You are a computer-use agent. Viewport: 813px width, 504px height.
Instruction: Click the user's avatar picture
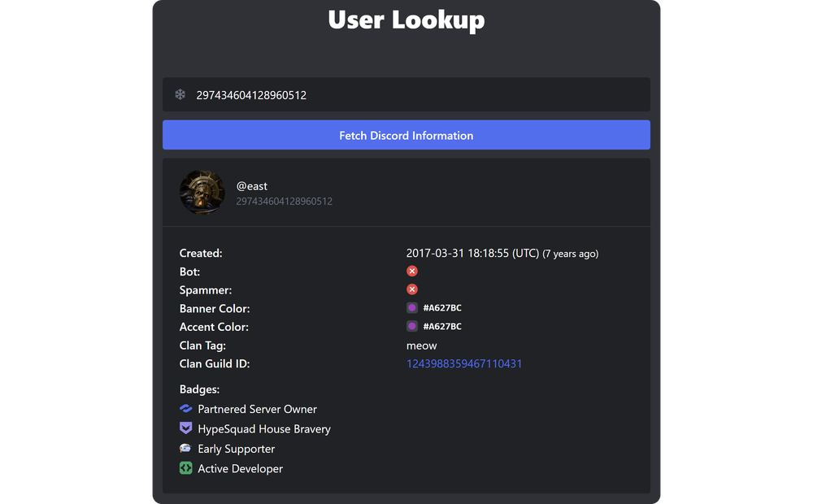202,192
